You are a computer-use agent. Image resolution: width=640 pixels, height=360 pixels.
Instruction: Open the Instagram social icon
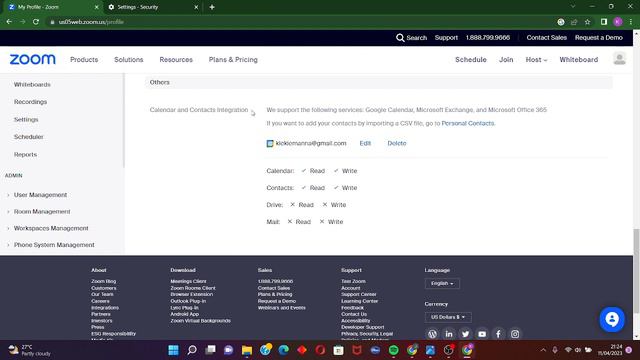pos(515,334)
